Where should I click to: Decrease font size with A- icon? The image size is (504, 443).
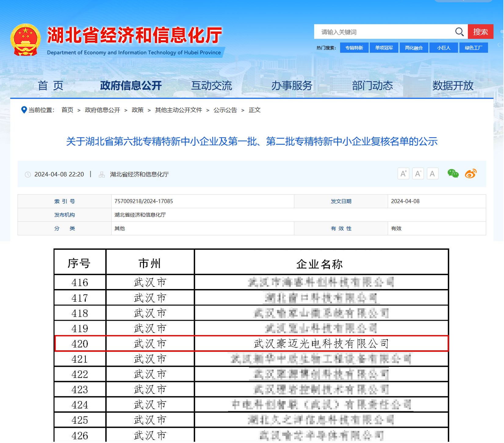tap(418, 174)
